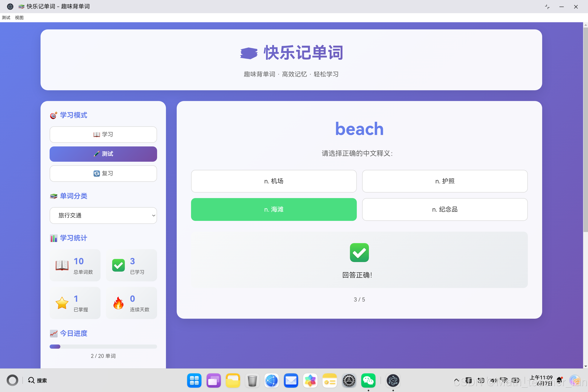This screenshot has width=588, height=392.
Task: Open WeChat from the dock
Action: coord(368,381)
